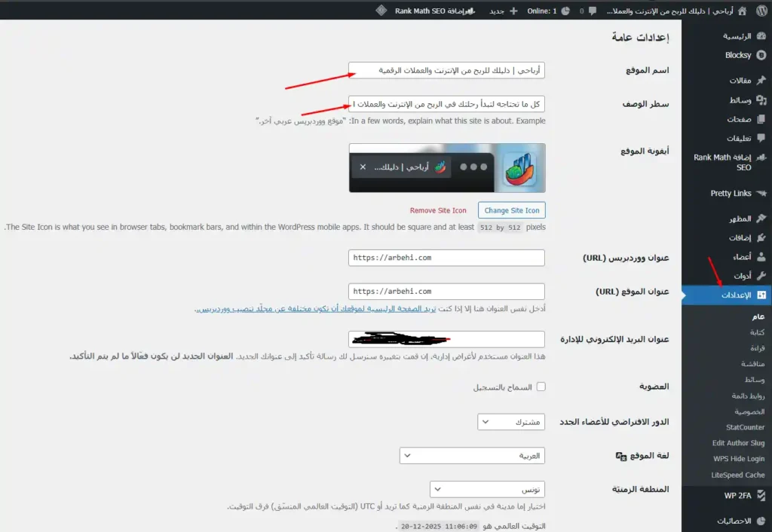The height and width of the screenshot is (532, 772).
Task: Open صفحات (Pages) from the sidebar
Action: click(x=743, y=118)
